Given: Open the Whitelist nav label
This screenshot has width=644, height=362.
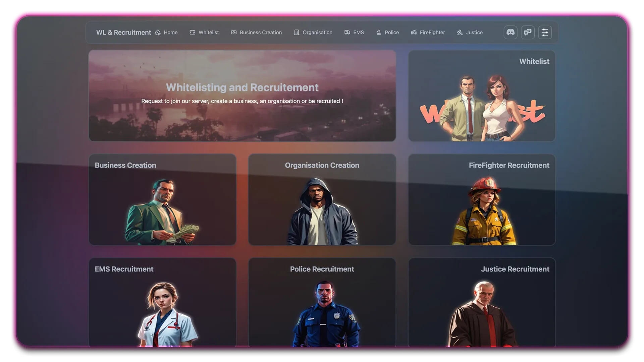Looking at the screenshot, I should [209, 33].
